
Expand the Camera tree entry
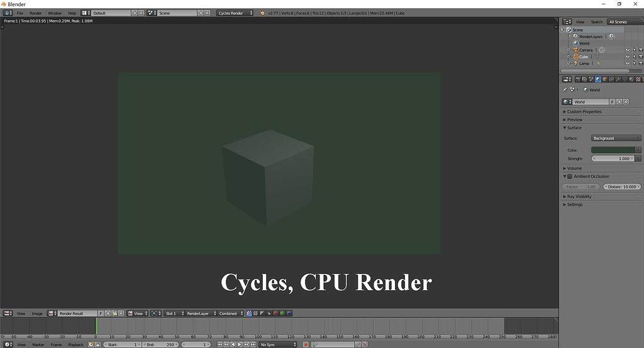pyautogui.click(x=569, y=50)
